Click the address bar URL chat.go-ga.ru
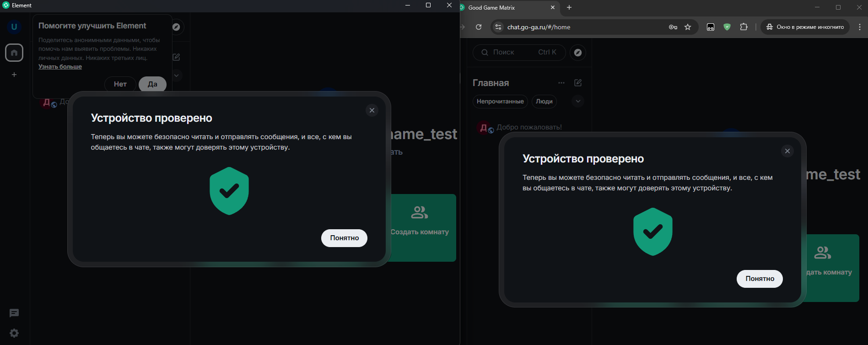This screenshot has height=345, width=868. [x=539, y=27]
